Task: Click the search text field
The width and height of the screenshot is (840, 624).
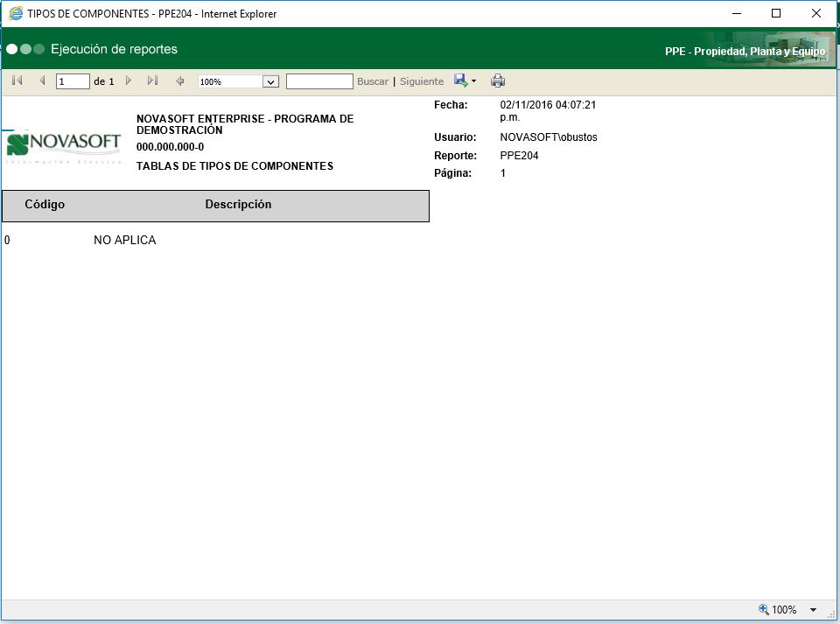Action: 319,81
